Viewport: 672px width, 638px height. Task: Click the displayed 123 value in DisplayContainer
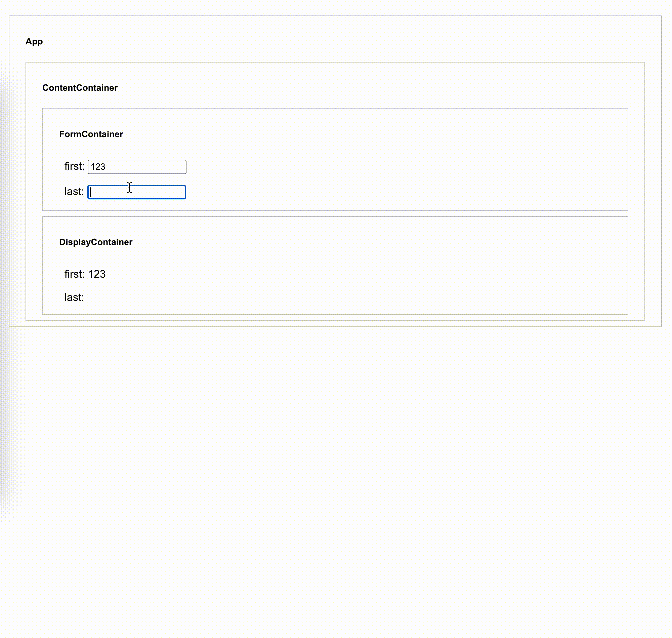pos(97,274)
